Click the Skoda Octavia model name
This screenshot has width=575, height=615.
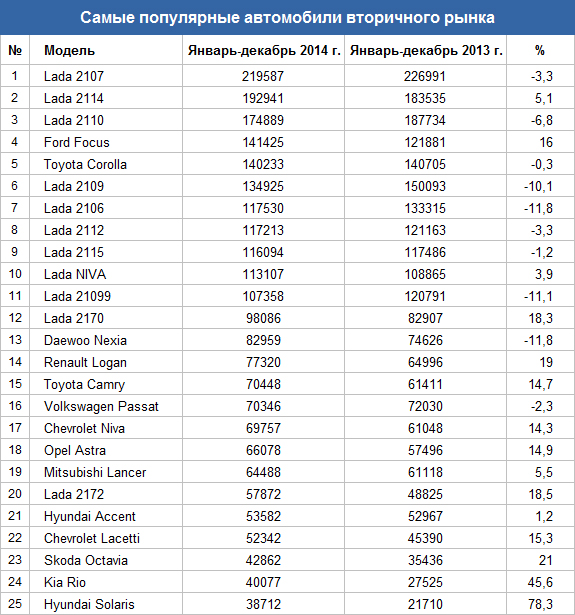[86, 560]
